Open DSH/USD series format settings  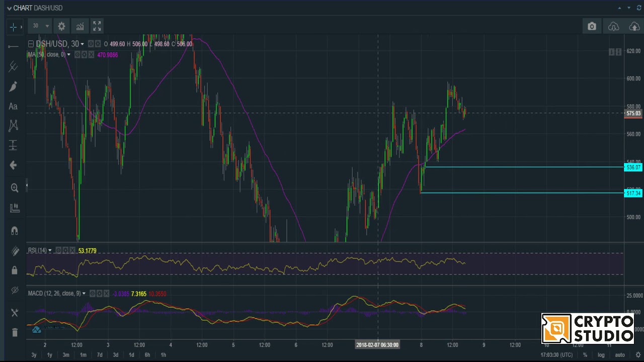click(98, 44)
